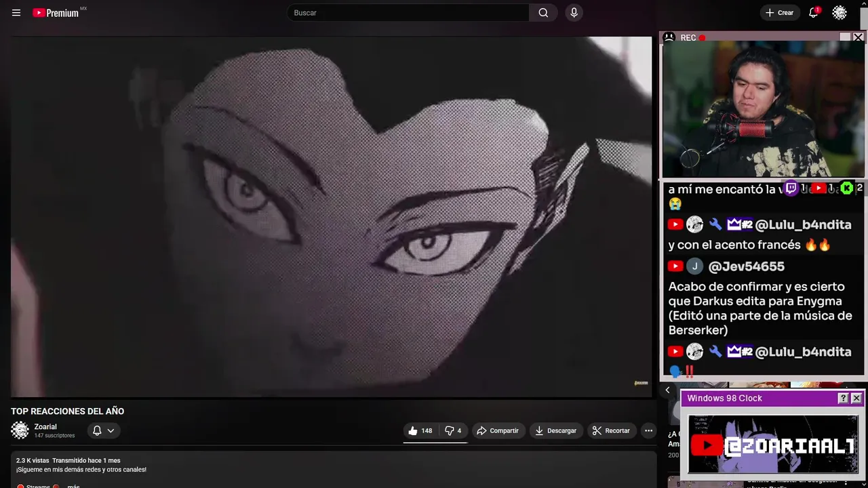Screen dimensions: 868x488
Task: Maximize the REC webcam window
Action: tap(845, 37)
